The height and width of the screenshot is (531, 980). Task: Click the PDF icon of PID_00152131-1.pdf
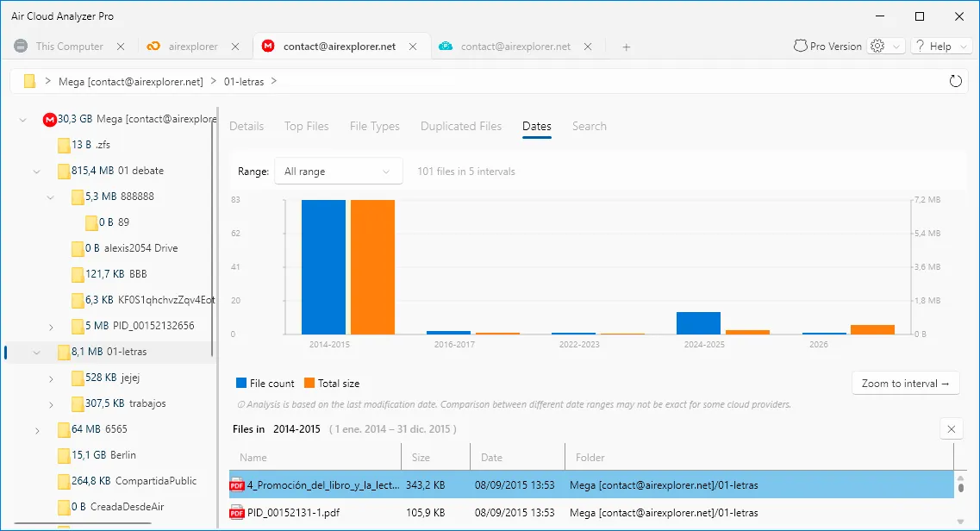pos(237,513)
